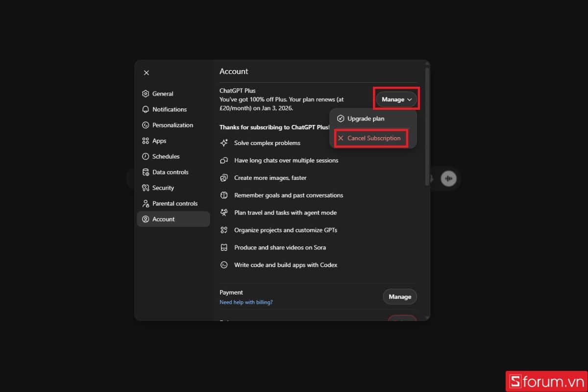The image size is (588, 392).
Task: Go to Personalization settings
Action: point(173,125)
